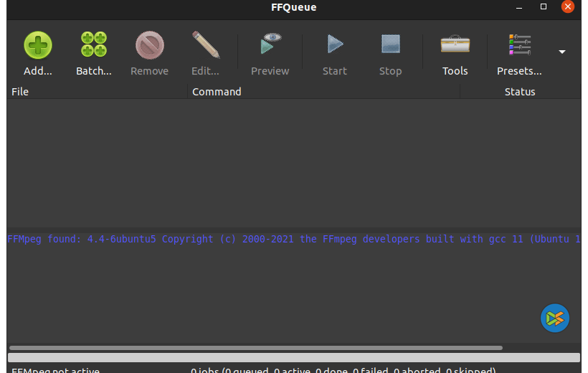Click the blue round overlay icon
The height and width of the screenshot is (373, 588).
pyautogui.click(x=554, y=318)
